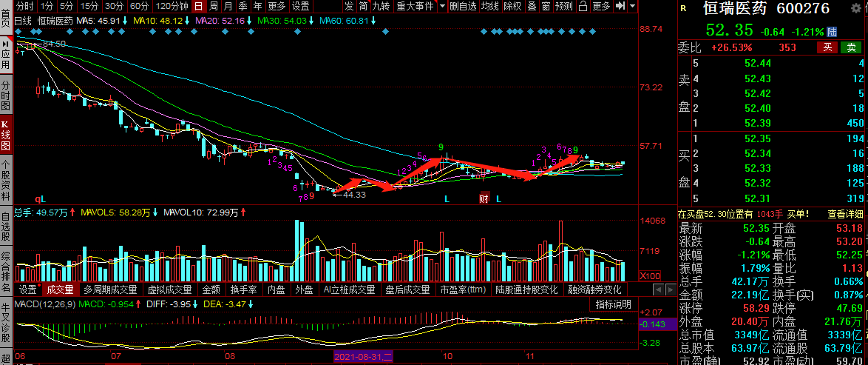Select the 市盈率(ttm) tab
The height and width of the screenshot is (365, 868).
pyautogui.click(x=463, y=289)
